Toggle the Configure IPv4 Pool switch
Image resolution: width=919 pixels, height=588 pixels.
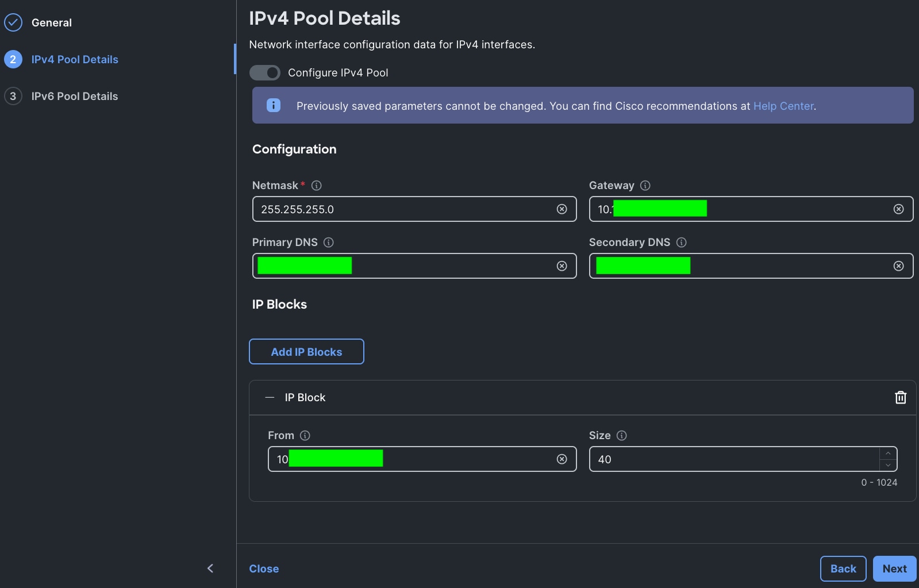[265, 72]
